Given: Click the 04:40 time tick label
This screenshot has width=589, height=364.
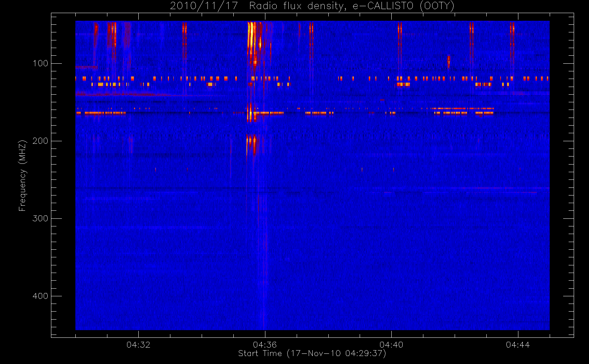Looking at the screenshot, I should (391, 345).
